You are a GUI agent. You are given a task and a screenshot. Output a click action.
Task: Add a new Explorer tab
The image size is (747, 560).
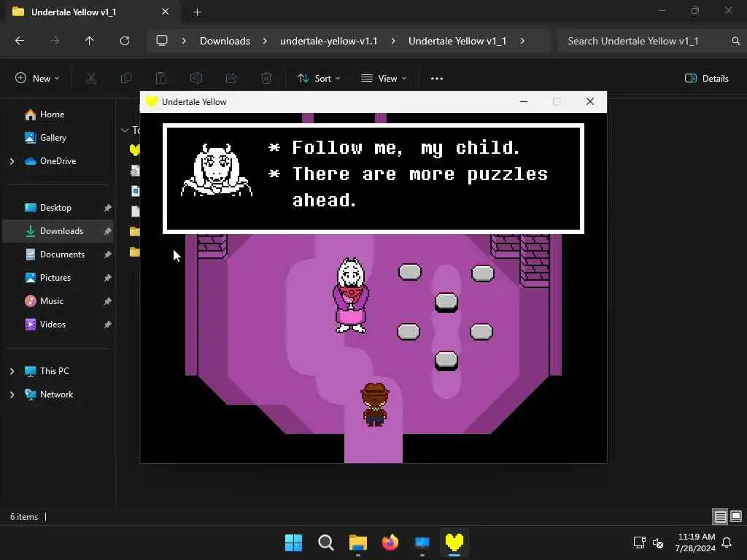pos(197,12)
